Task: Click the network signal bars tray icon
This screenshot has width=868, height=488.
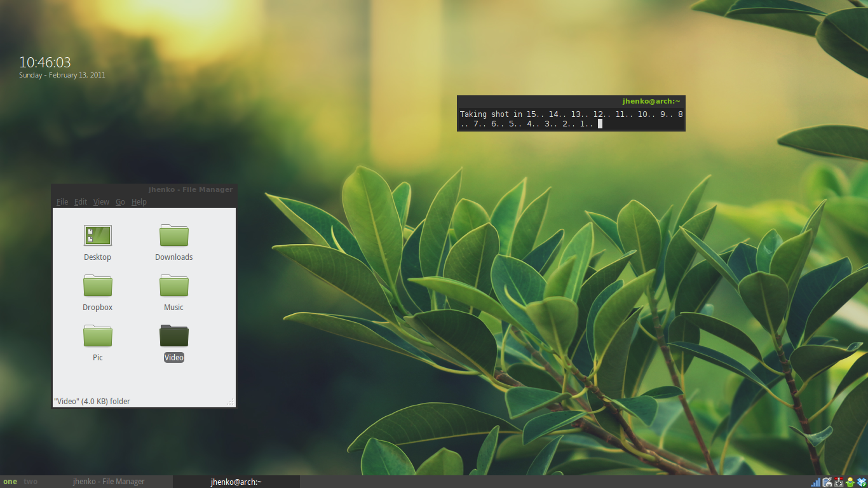Action: [x=815, y=482]
